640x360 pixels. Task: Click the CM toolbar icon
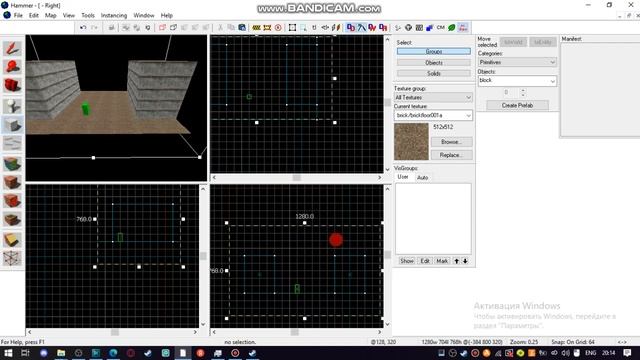pyautogui.click(x=441, y=27)
